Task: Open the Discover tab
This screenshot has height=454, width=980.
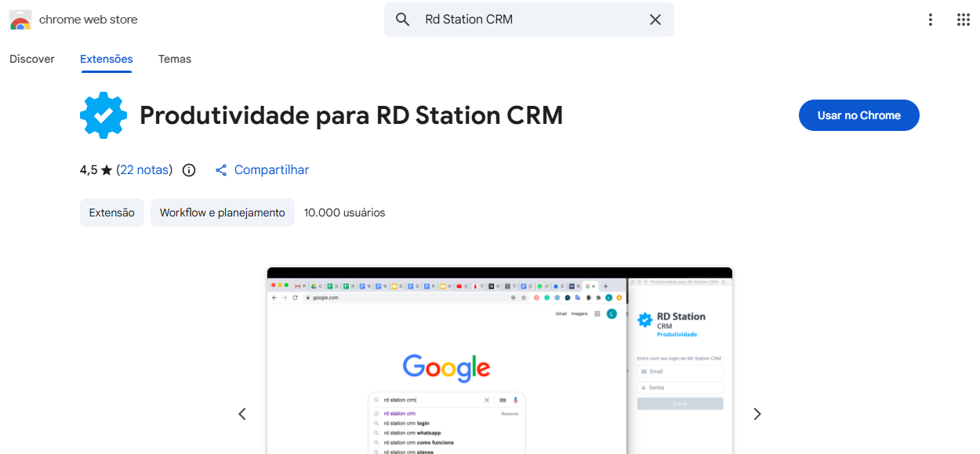Action: point(32,59)
